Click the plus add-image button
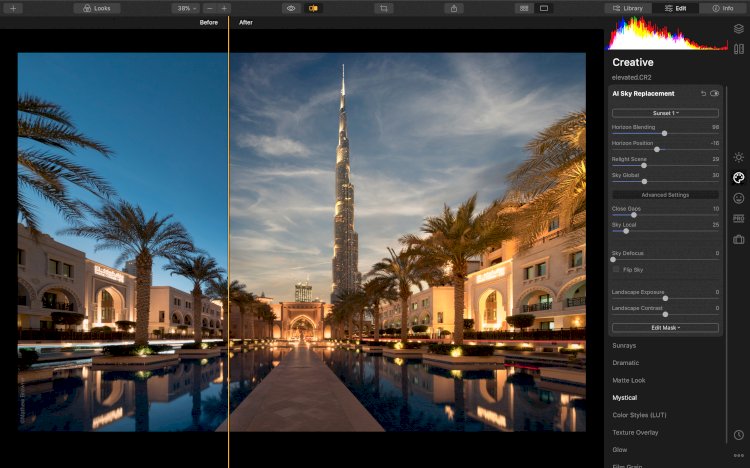The height and width of the screenshot is (468, 750). tap(13, 8)
